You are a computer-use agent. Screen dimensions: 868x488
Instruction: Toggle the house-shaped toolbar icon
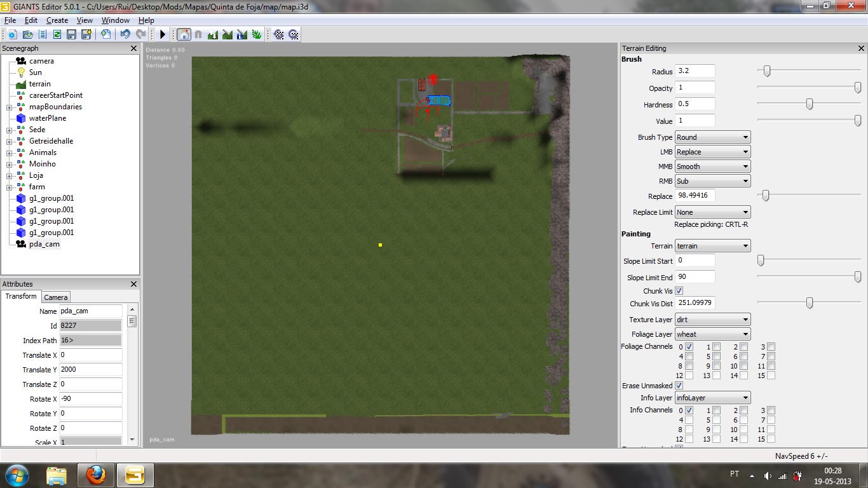click(184, 34)
